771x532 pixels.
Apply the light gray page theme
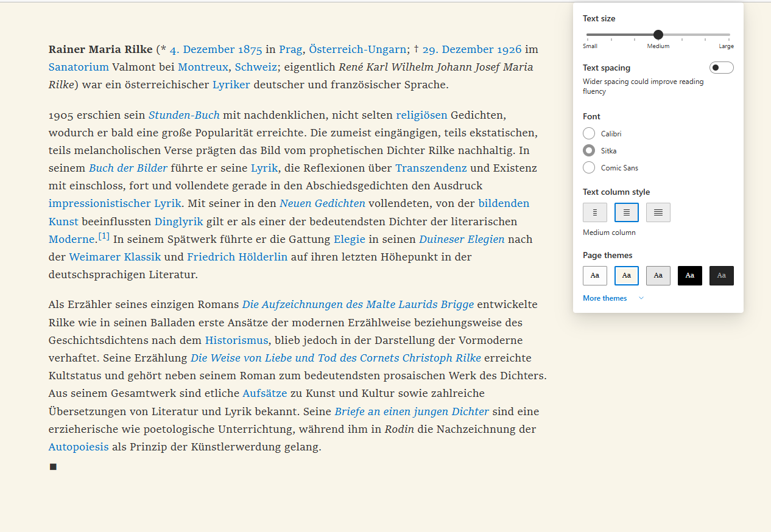tap(658, 276)
